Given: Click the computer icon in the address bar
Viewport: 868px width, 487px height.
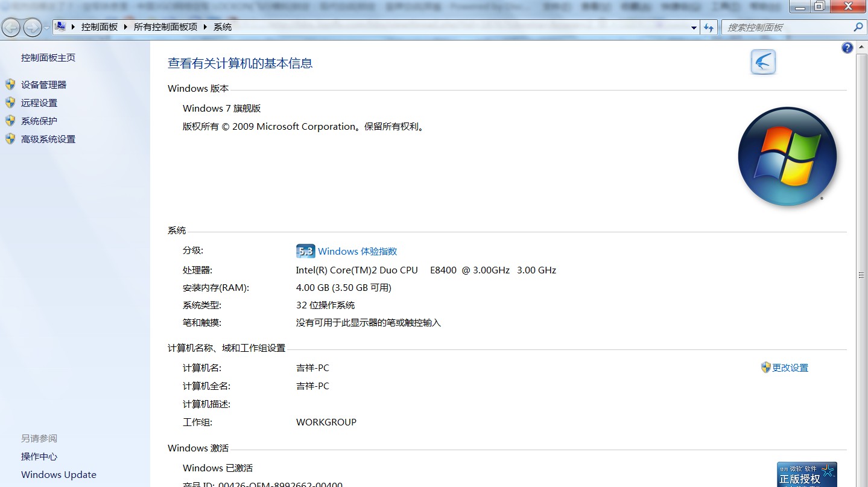Looking at the screenshot, I should pos(60,27).
